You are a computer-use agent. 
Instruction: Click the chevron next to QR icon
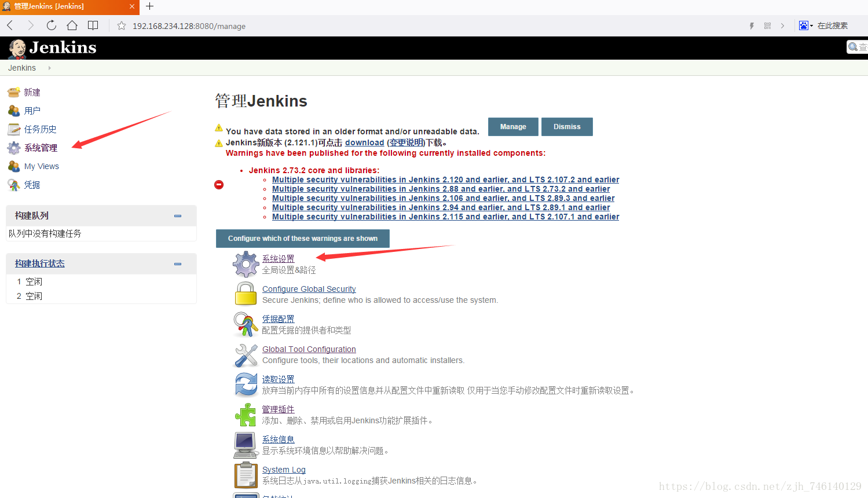pyautogui.click(x=783, y=26)
